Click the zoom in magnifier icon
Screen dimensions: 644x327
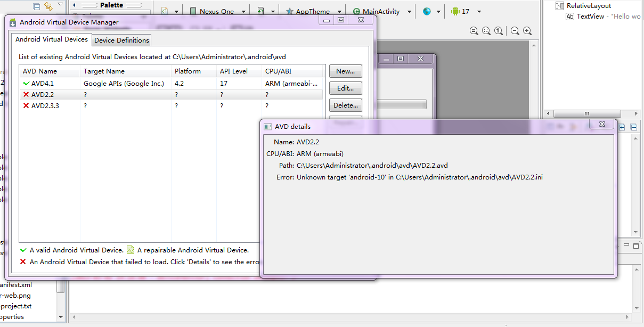527,31
